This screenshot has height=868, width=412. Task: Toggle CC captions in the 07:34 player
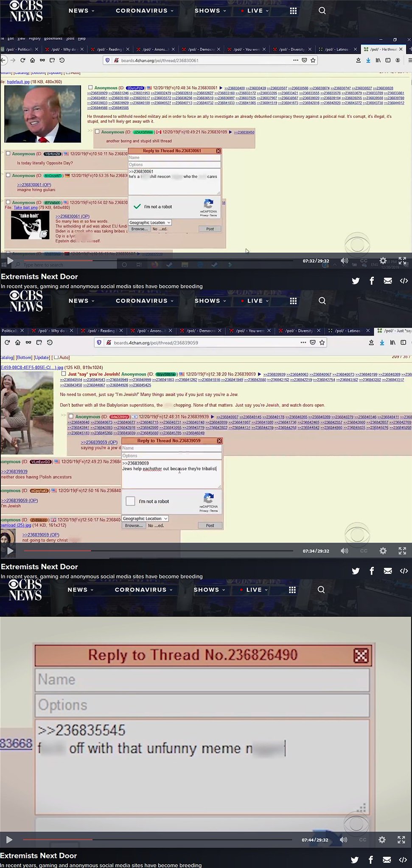[364, 551]
